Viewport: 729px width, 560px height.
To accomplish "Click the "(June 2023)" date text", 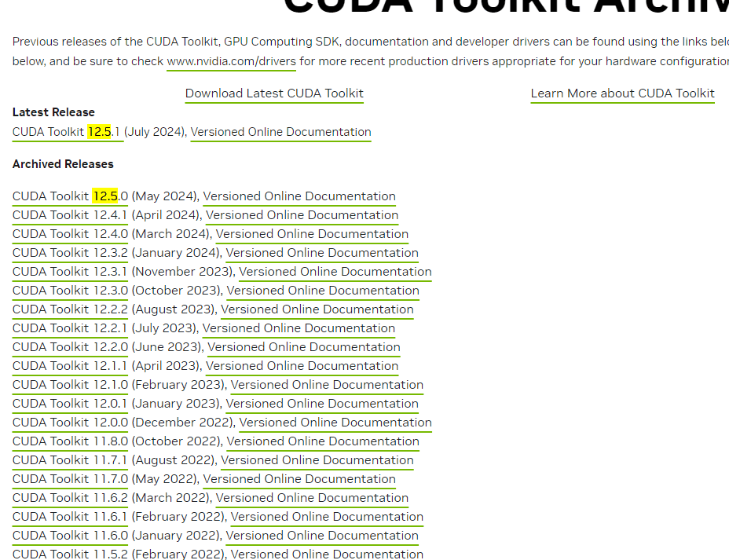I will coord(168,346).
